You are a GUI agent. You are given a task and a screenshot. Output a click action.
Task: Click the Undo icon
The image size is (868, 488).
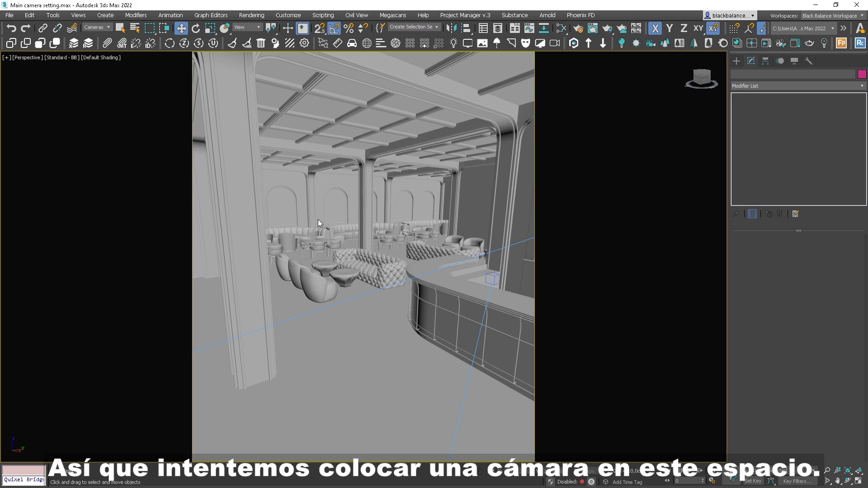[11, 28]
